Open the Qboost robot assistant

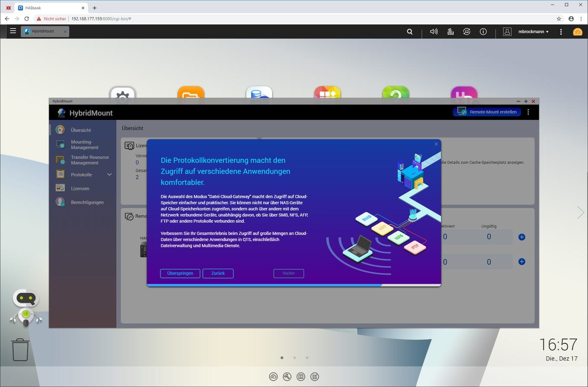click(26, 308)
